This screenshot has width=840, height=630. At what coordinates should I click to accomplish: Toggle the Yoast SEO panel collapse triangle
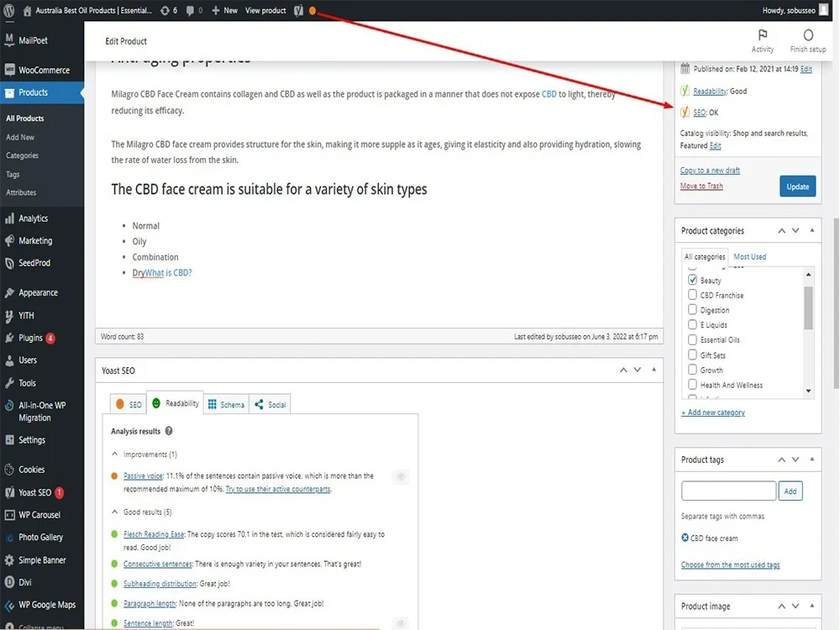click(654, 370)
